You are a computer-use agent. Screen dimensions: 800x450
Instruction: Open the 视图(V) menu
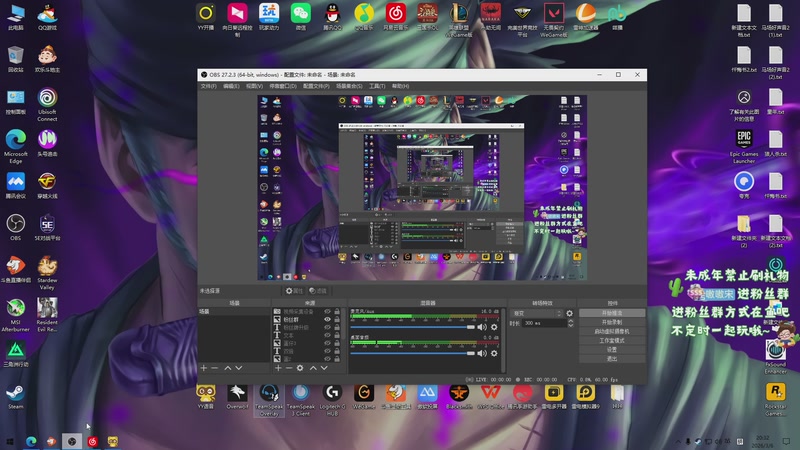pyautogui.click(x=254, y=86)
